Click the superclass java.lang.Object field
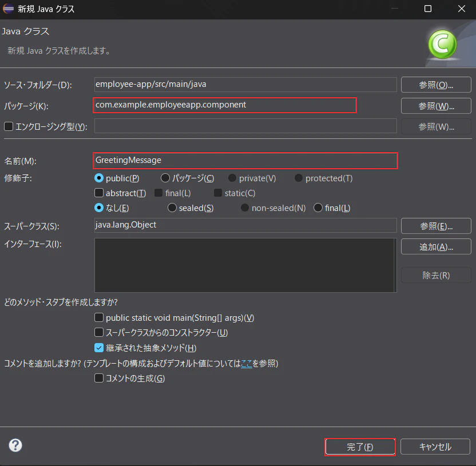 pyautogui.click(x=245, y=225)
